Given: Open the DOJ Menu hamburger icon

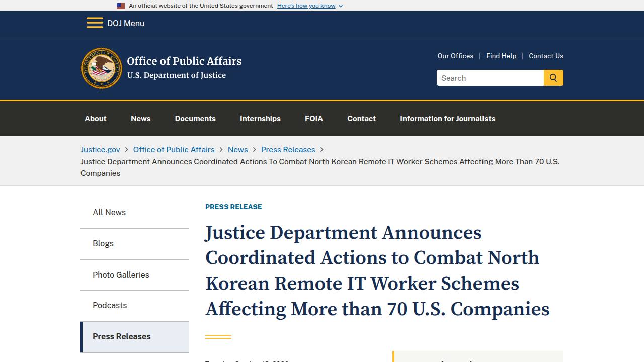Looking at the screenshot, I should click(x=95, y=23).
